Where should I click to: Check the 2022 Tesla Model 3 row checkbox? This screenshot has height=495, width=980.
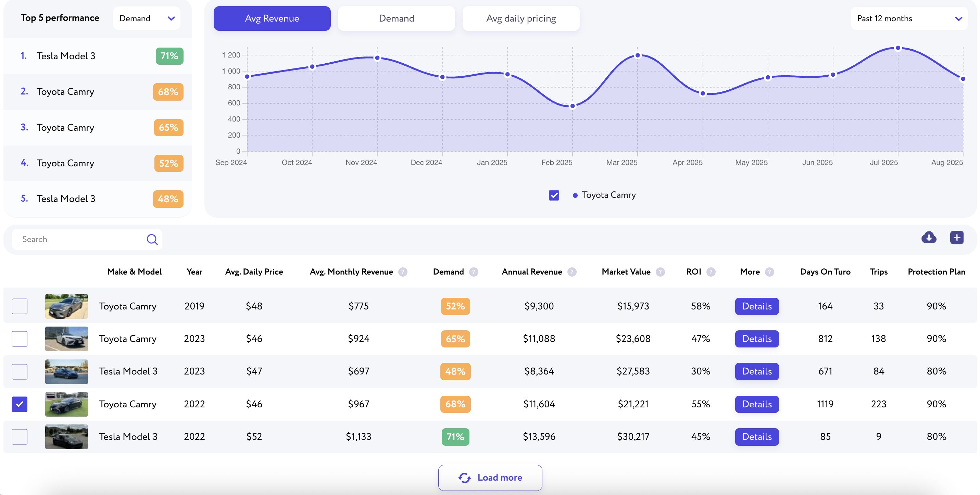(20, 436)
